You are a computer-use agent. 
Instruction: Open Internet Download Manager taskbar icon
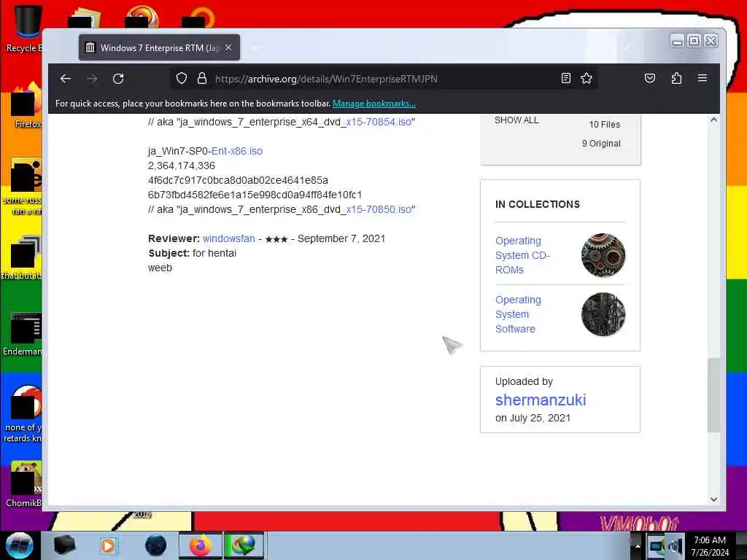(x=244, y=545)
